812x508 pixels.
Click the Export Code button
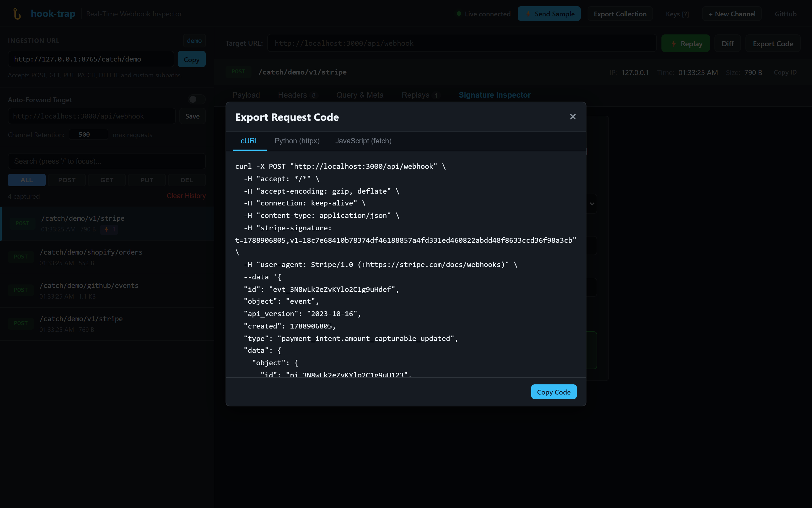click(773, 43)
